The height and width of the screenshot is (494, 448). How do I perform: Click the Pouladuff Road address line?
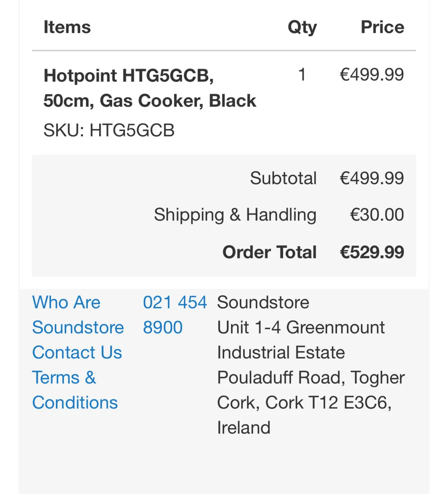[x=310, y=377]
